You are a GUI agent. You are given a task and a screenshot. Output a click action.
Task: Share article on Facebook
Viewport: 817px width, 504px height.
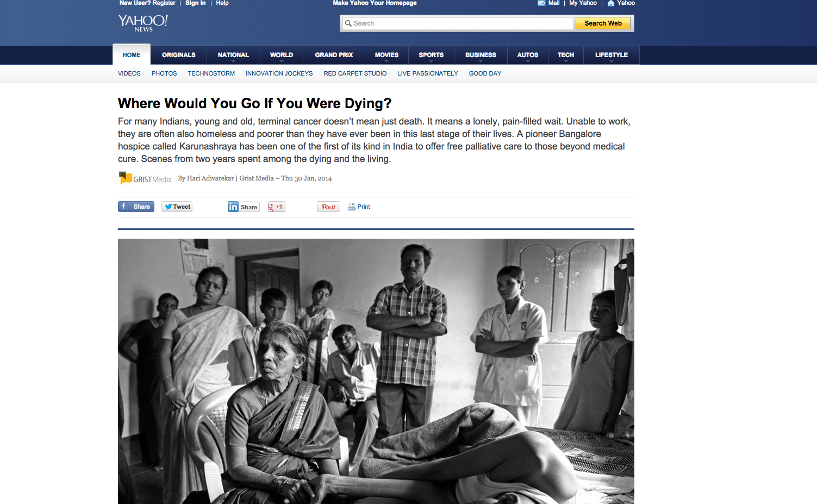[x=136, y=207]
